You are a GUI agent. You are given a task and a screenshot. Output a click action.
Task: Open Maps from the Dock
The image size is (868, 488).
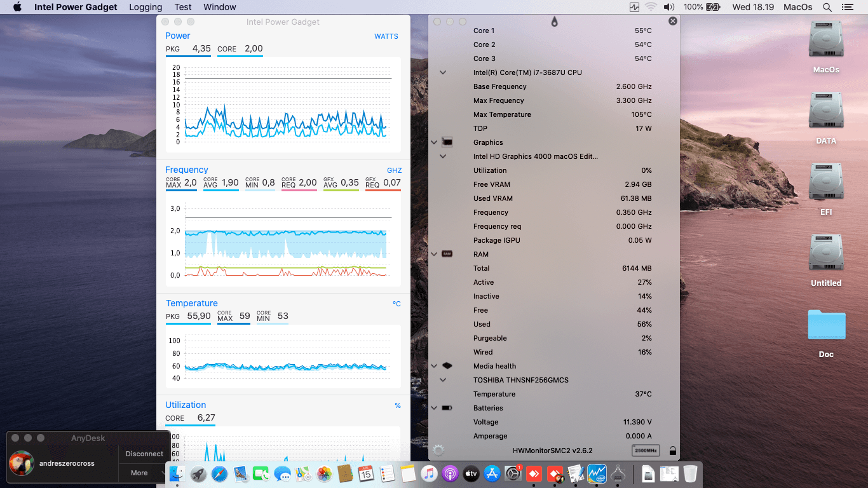303,473
